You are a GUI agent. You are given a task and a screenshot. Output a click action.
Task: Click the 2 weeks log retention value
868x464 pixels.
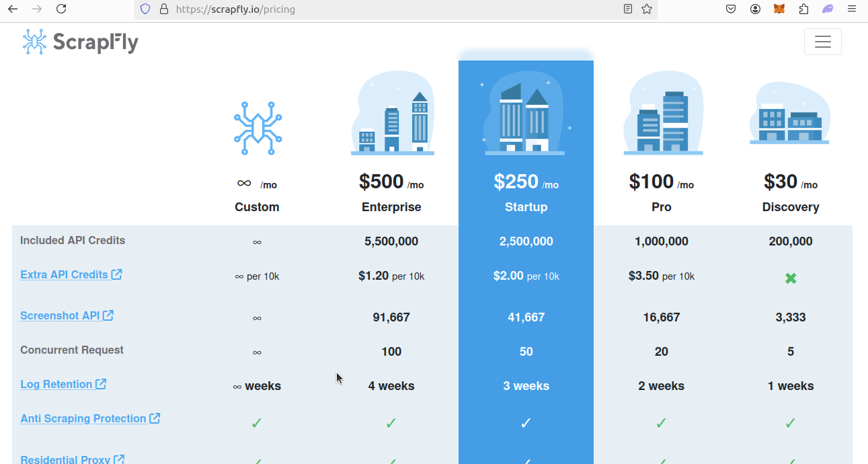tap(662, 386)
